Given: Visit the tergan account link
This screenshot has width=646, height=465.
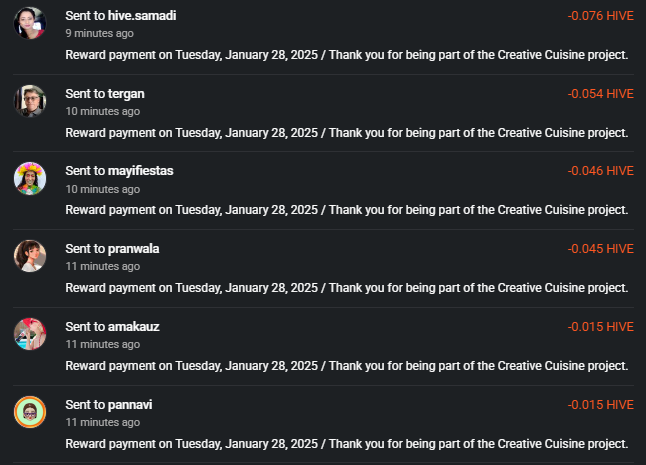Looking at the screenshot, I should [126, 94].
